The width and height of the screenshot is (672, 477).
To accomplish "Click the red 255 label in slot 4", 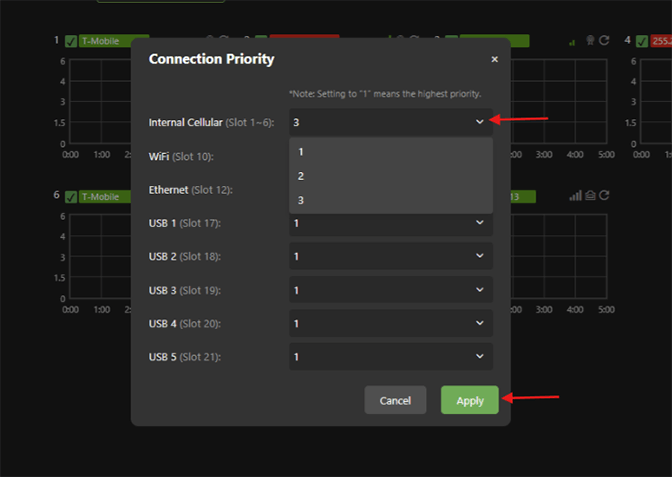I will click(661, 41).
